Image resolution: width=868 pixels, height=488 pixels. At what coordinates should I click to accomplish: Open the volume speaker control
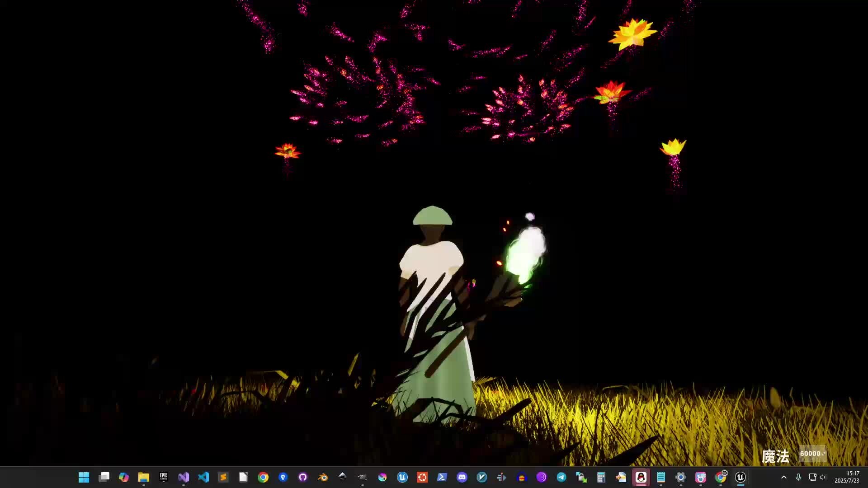[822, 477]
